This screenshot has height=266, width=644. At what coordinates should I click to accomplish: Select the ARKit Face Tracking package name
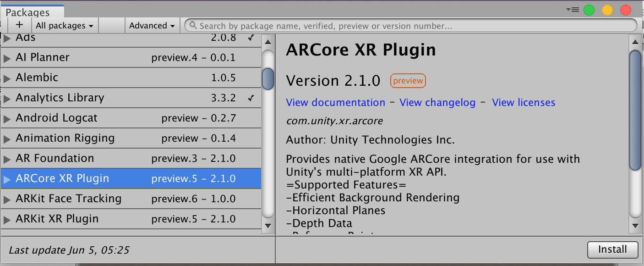tap(69, 199)
